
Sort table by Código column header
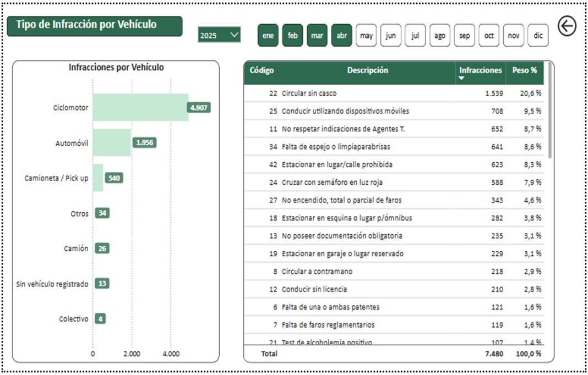262,70
